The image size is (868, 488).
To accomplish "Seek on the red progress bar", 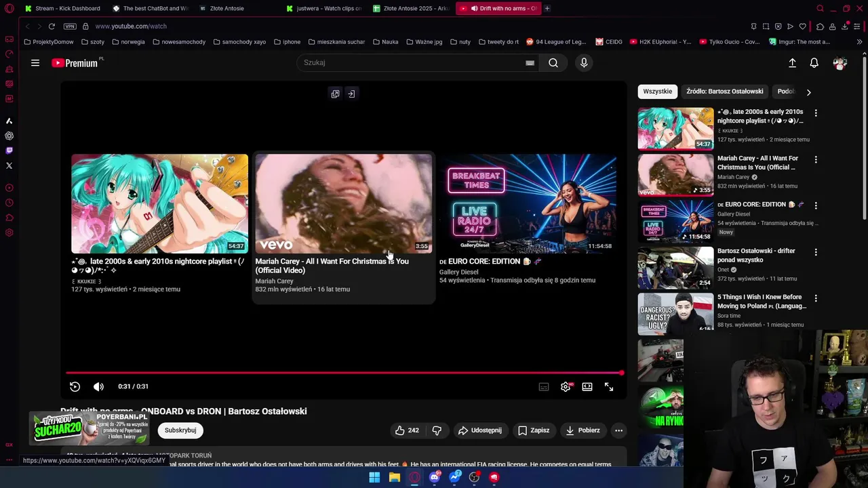I will tap(344, 373).
